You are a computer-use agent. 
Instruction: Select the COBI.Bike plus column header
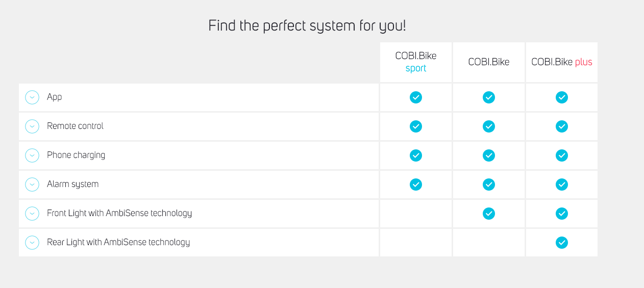point(562,62)
